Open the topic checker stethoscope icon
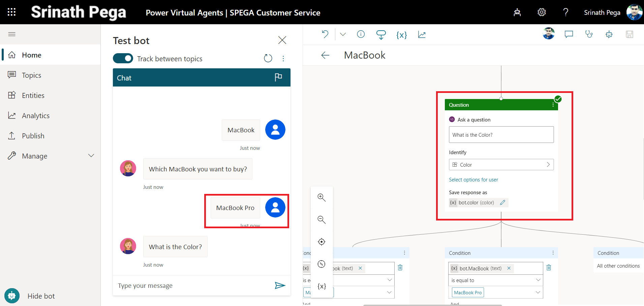Screen dimensions: 644x306 (x=589, y=34)
